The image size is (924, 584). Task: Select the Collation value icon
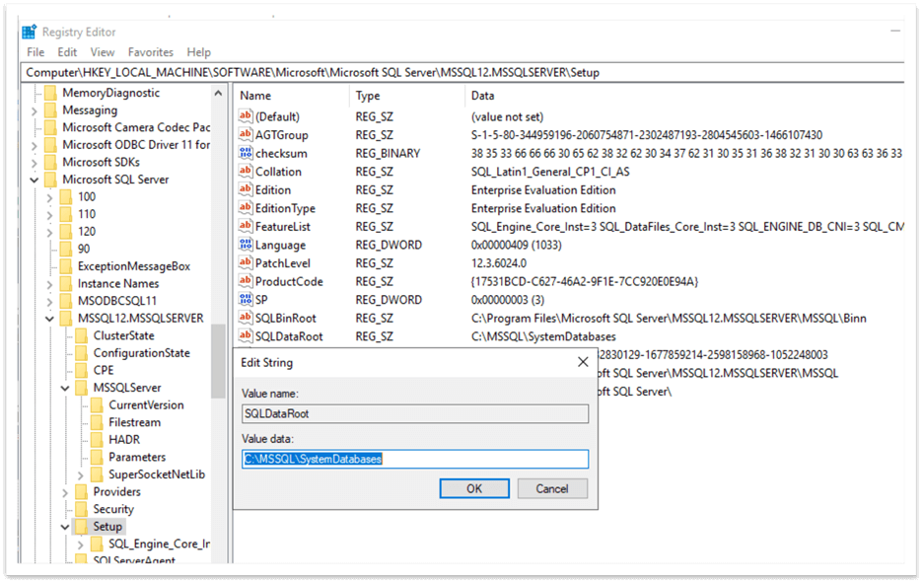click(246, 171)
